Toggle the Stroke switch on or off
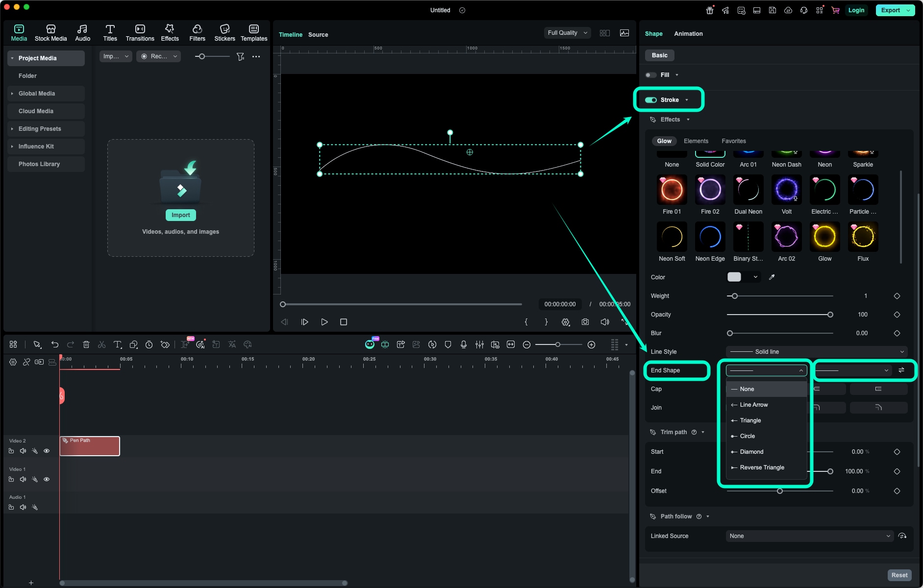 click(651, 99)
